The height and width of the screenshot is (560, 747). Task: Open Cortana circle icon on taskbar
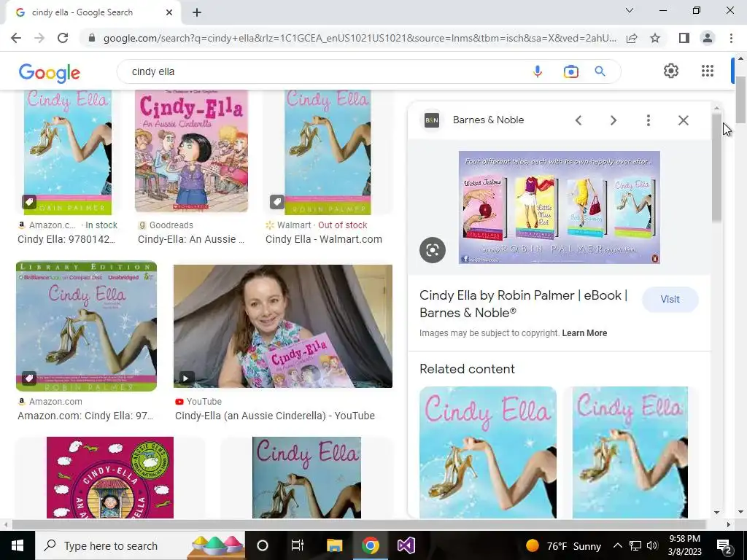click(x=262, y=545)
